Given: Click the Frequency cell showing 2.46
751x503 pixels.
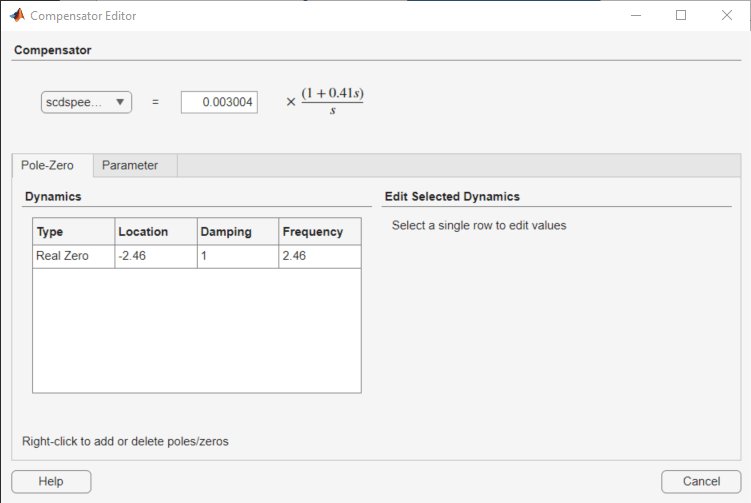Looking at the screenshot, I should point(319,256).
